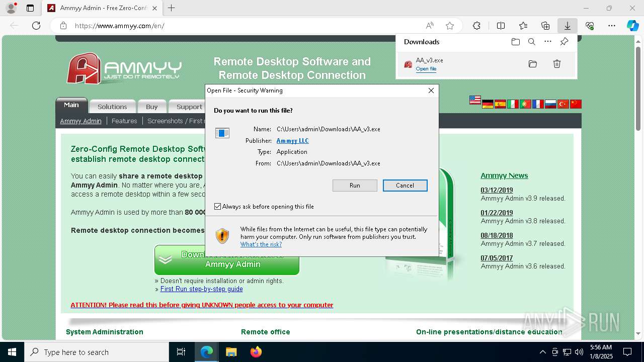644x362 pixels.
Task: Open the 03/12/2019 news entry
Action: (x=497, y=190)
